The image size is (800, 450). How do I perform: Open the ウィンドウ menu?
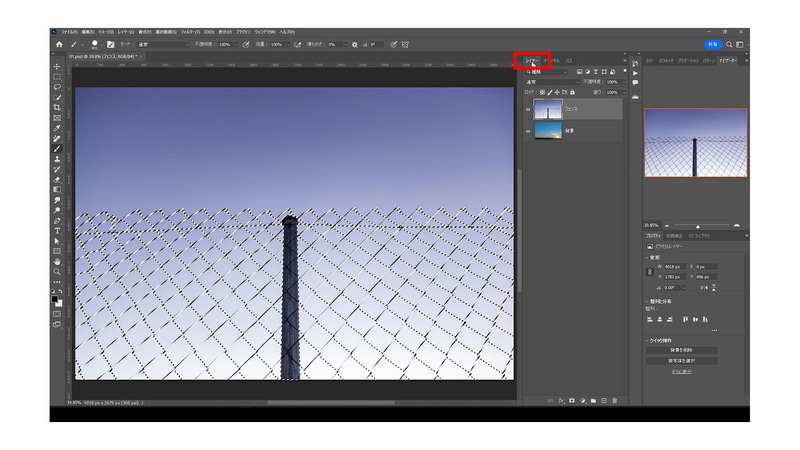tap(265, 32)
